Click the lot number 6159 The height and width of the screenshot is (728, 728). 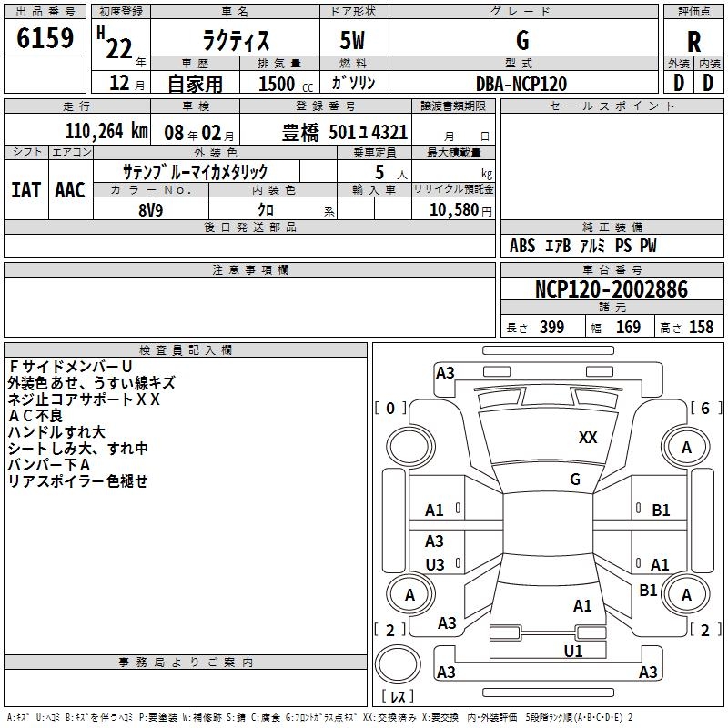[45, 38]
